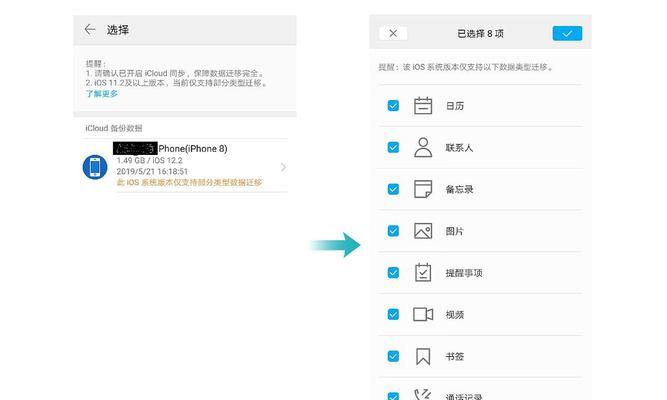Select the 备忘录 label

459,189
